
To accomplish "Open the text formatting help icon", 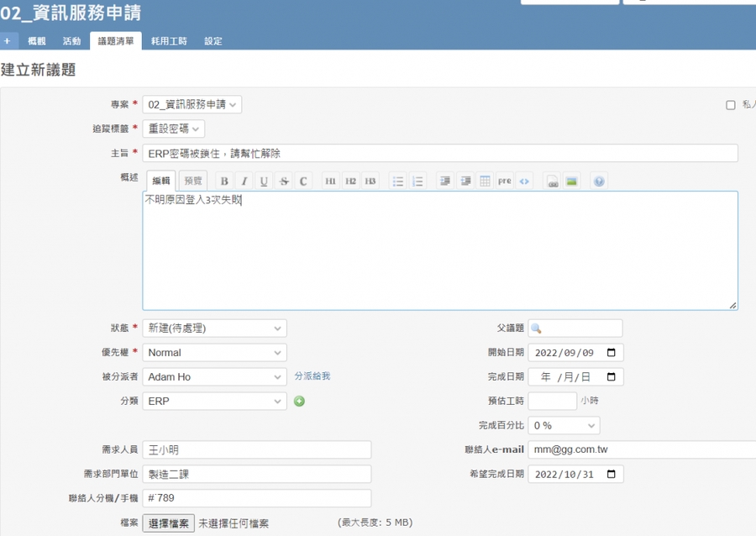I will tap(599, 181).
